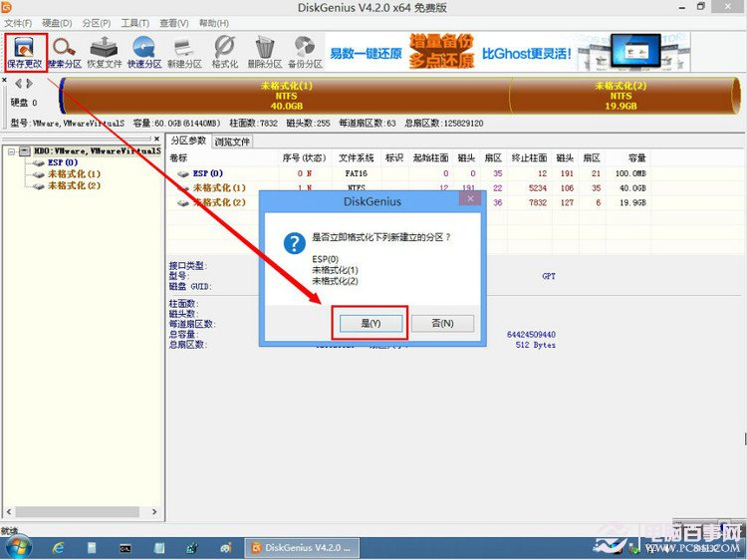Click the 易数一键还原 banner advertisement
The height and width of the screenshot is (560, 747).
point(507,53)
